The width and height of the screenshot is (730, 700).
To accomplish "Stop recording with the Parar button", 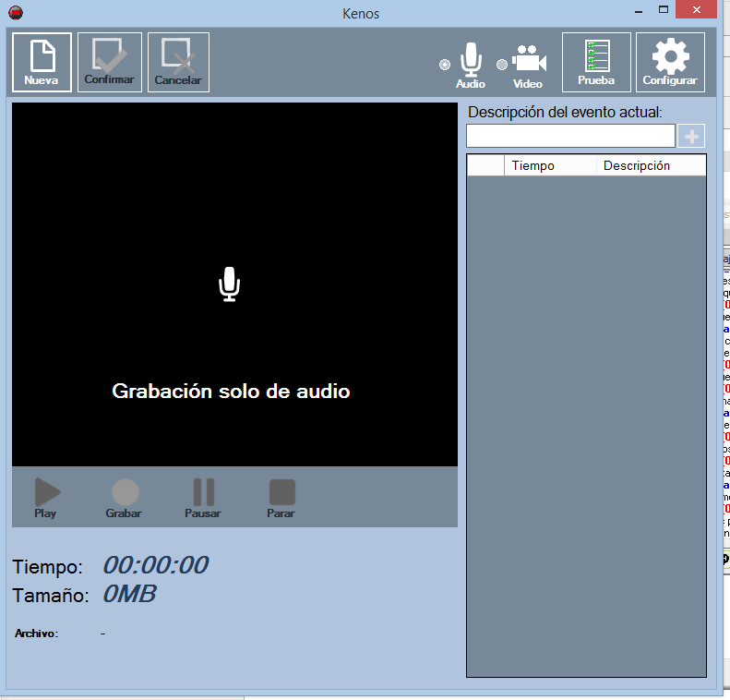I will pyautogui.click(x=281, y=498).
